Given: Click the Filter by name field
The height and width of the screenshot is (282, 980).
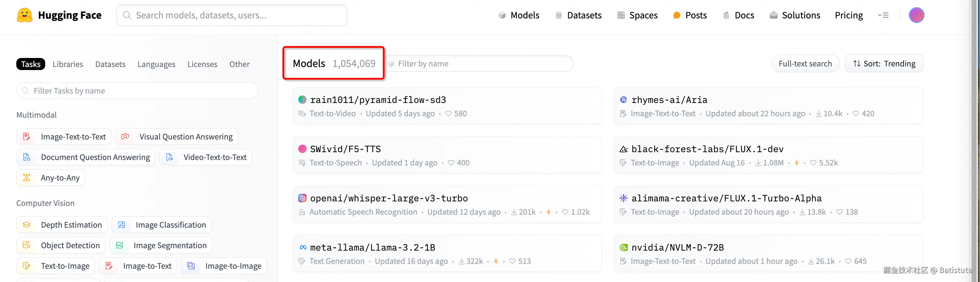Looking at the screenshot, I should coord(479,64).
